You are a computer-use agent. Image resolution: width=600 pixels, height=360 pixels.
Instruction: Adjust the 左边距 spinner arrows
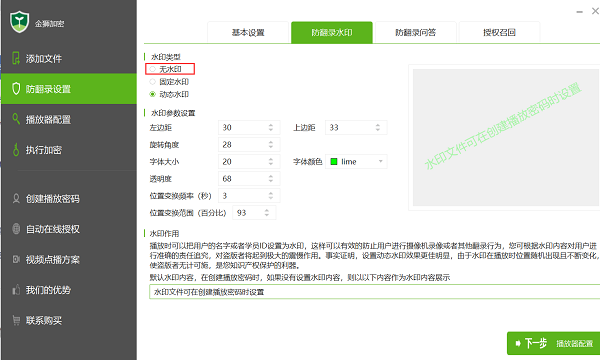(x=271, y=127)
